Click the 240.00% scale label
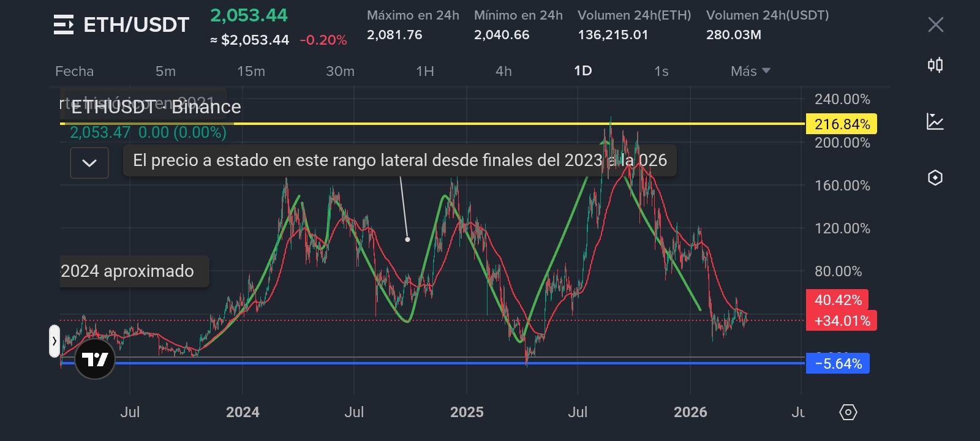This screenshot has height=441, width=980. click(842, 99)
